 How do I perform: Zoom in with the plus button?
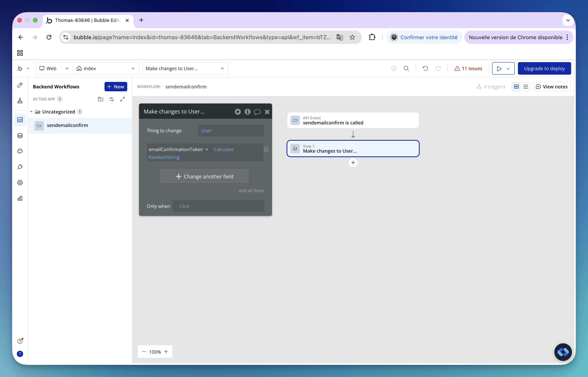click(166, 352)
